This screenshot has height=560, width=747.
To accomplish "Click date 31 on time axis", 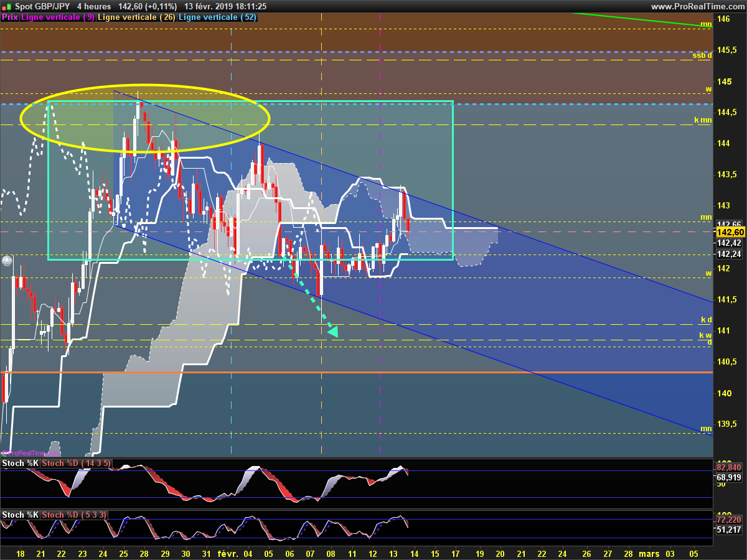I will [x=207, y=553].
